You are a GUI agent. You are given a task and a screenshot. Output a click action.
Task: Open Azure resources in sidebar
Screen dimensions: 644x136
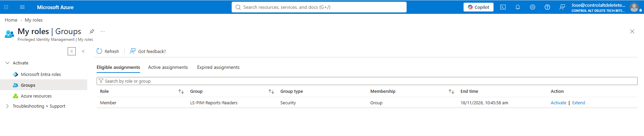36,96
